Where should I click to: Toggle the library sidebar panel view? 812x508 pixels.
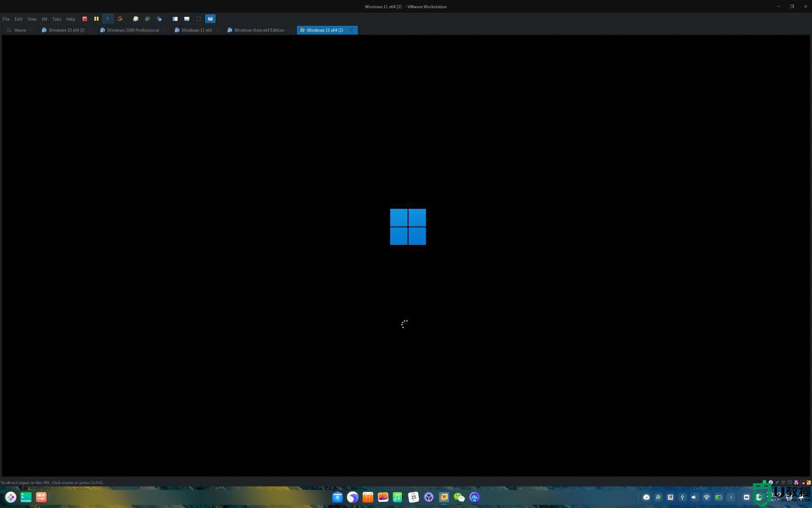point(175,19)
